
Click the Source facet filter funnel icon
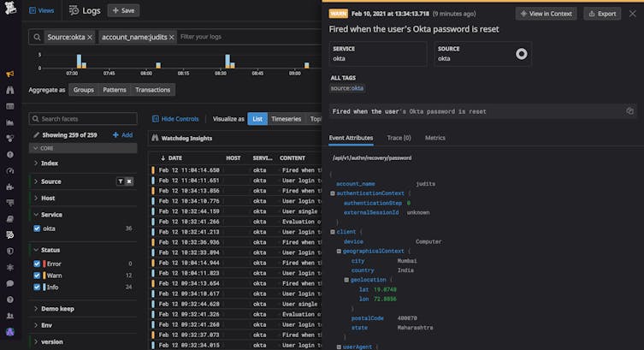tap(120, 181)
